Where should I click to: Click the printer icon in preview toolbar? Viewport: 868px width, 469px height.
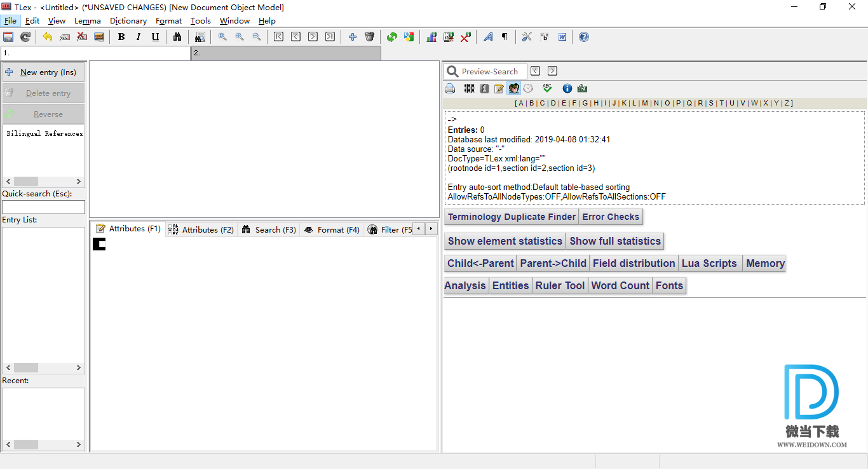[x=450, y=88]
